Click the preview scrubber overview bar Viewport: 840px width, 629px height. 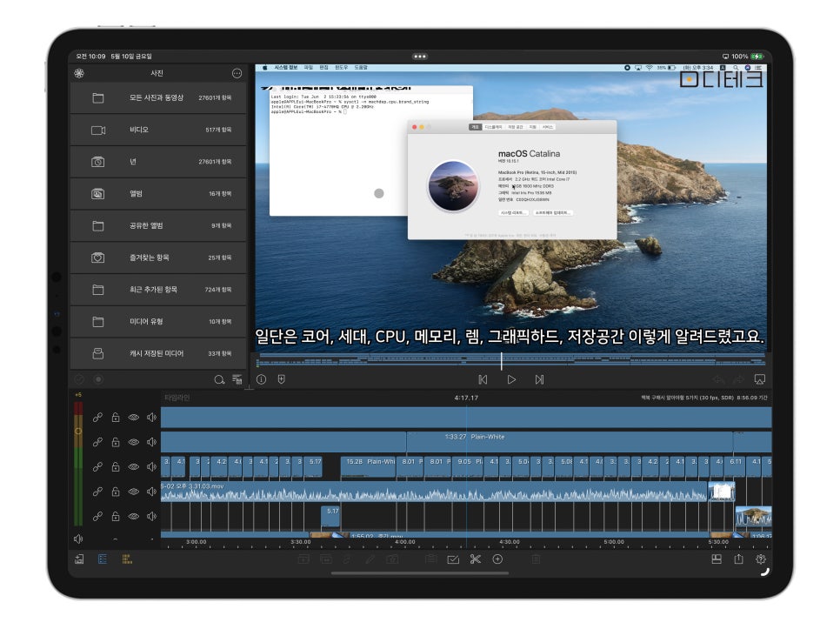(511, 360)
